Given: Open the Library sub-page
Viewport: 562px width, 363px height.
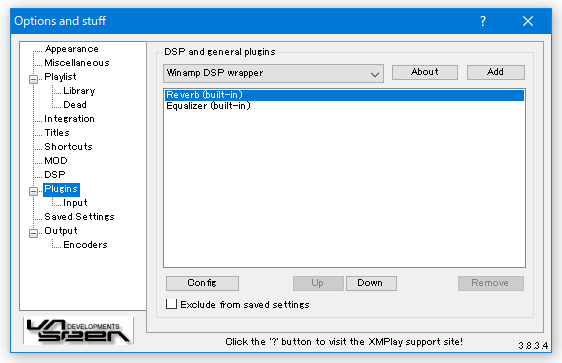Looking at the screenshot, I should pos(79,91).
